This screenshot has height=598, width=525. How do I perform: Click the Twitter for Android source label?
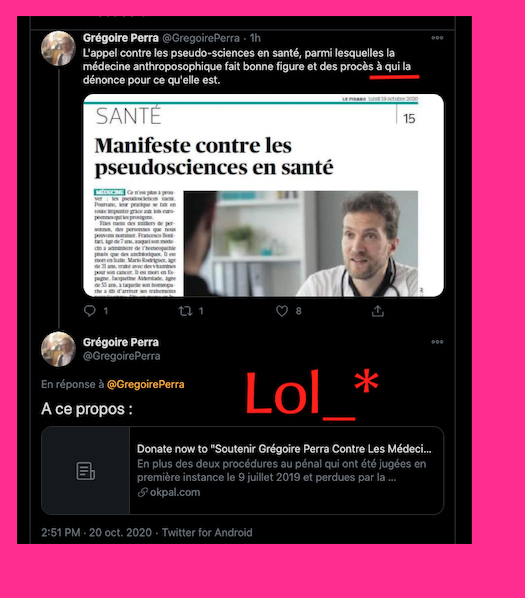pos(207,532)
